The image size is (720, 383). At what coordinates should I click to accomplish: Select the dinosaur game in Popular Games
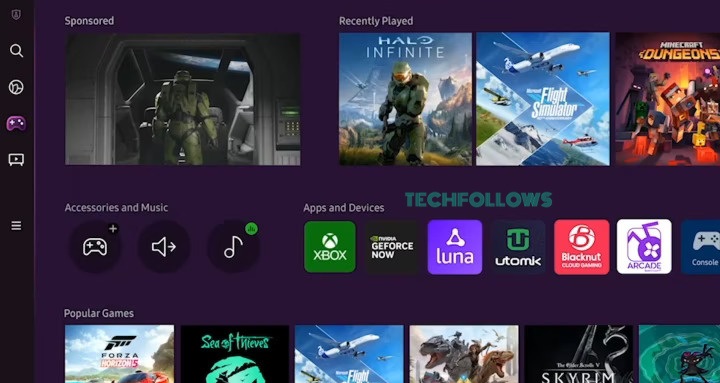click(x=464, y=354)
